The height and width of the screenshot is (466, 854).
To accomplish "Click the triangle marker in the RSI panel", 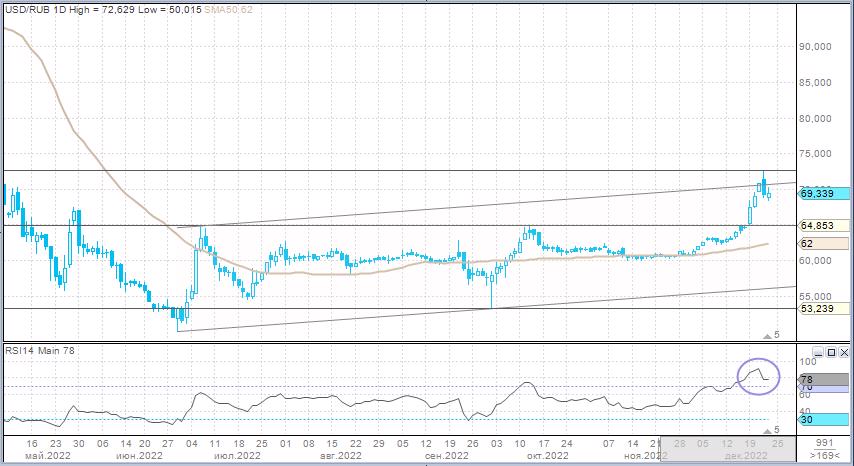I will [768, 428].
